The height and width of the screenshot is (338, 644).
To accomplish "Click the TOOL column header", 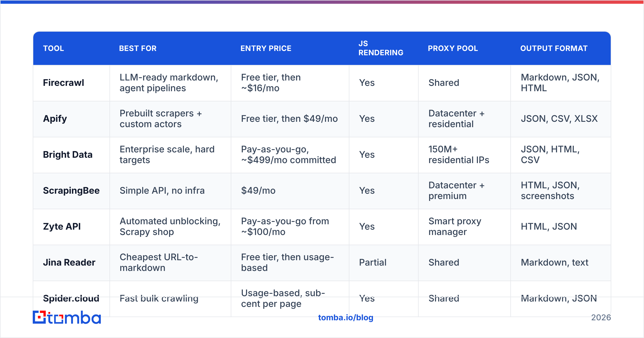I will point(54,48).
